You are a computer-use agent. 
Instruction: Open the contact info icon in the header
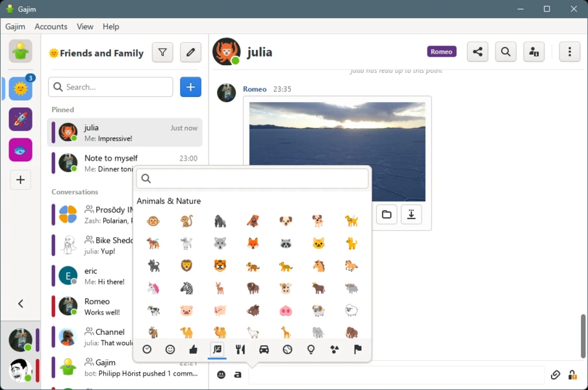click(x=534, y=52)
